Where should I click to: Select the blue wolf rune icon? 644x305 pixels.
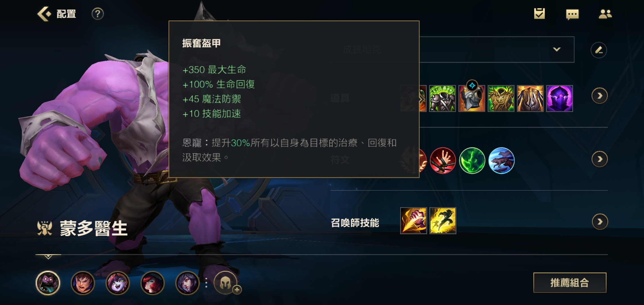coord(501,160)
